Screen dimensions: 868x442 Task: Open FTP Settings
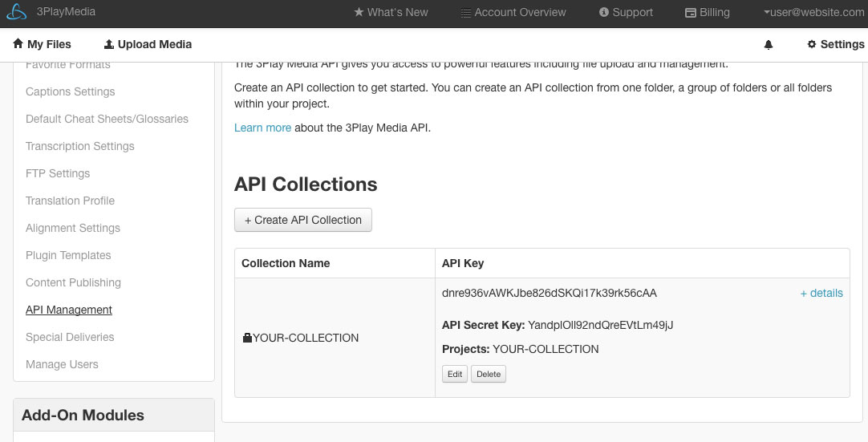(58, 173)
